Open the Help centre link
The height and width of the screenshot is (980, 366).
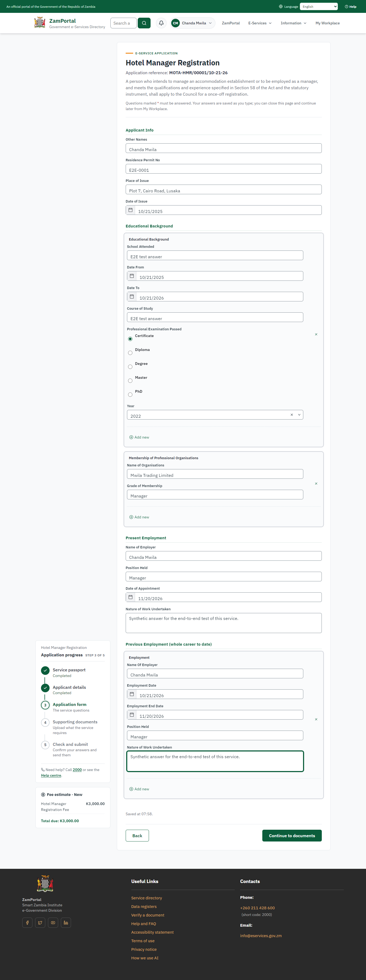[x=51, y=775]
